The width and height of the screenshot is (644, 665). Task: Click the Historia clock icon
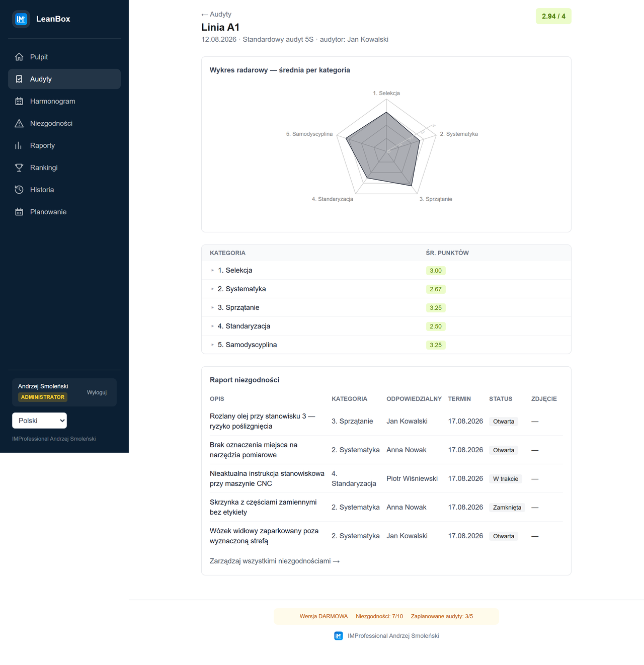tap(19, 190)
